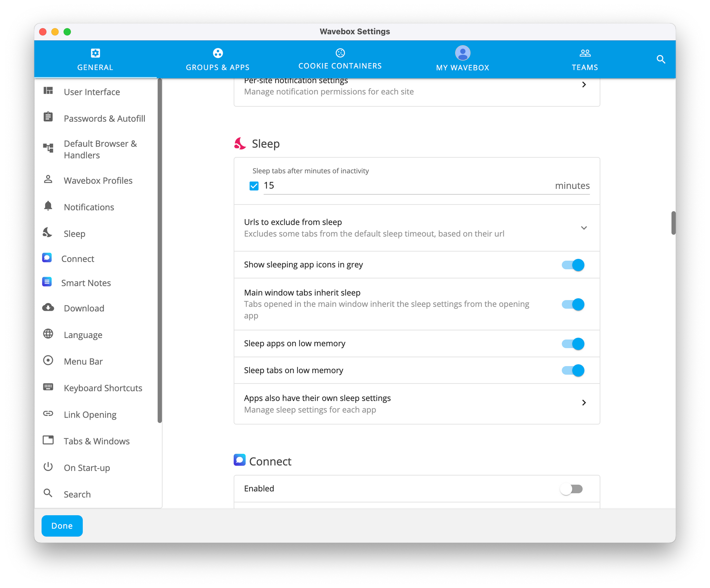Click the Done button
Viewport: 710px width, 588px height.
click(x=62, y=526)
